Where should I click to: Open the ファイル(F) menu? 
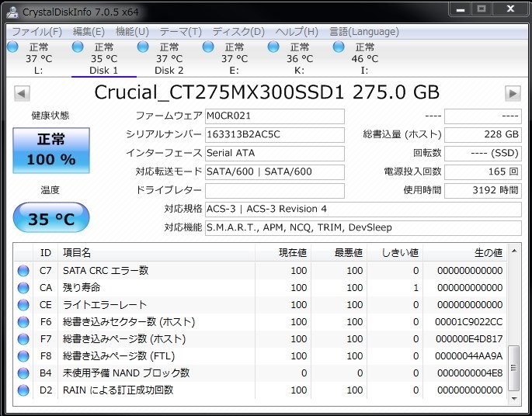(x=37, y=32)
